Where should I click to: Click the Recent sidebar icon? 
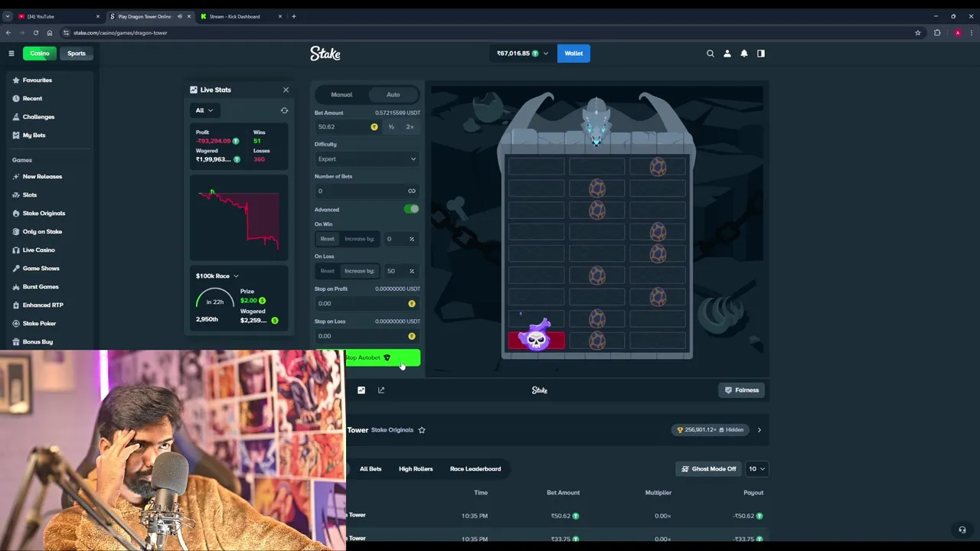(16, 99)
